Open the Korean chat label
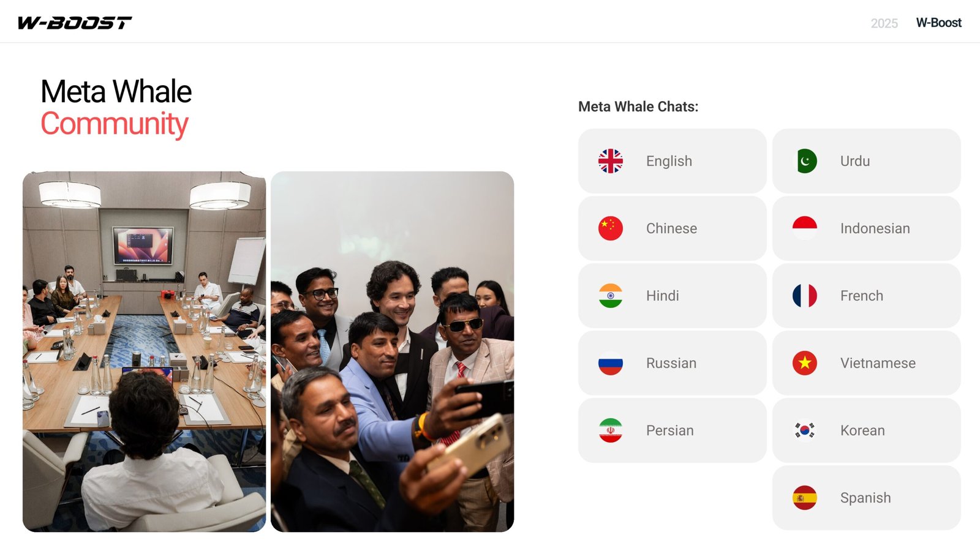Screen dimensions: 980x551 (862, 430)
